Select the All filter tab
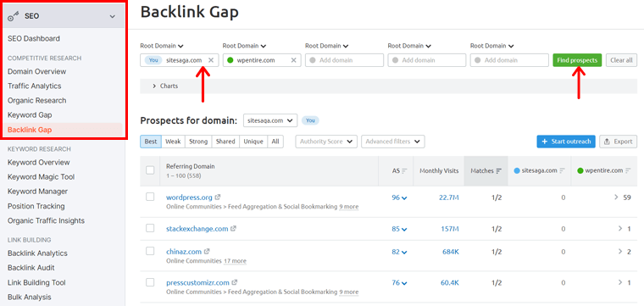The height and width of the screenshot is (306, 644). 275,142
